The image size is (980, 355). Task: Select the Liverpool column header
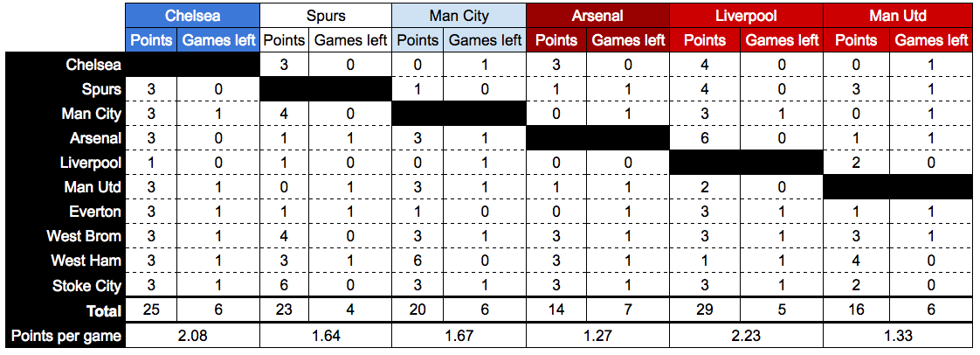[x=745, y=16]
